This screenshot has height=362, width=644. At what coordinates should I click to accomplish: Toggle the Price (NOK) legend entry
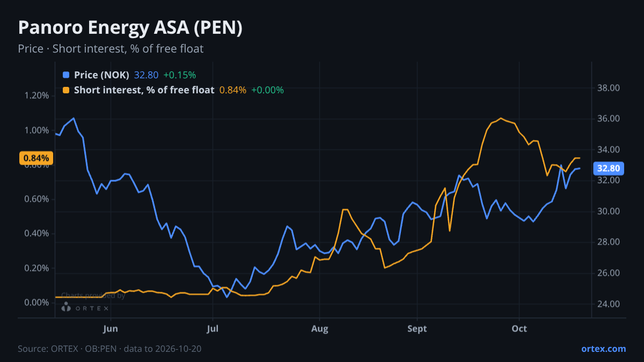[101, 75]
